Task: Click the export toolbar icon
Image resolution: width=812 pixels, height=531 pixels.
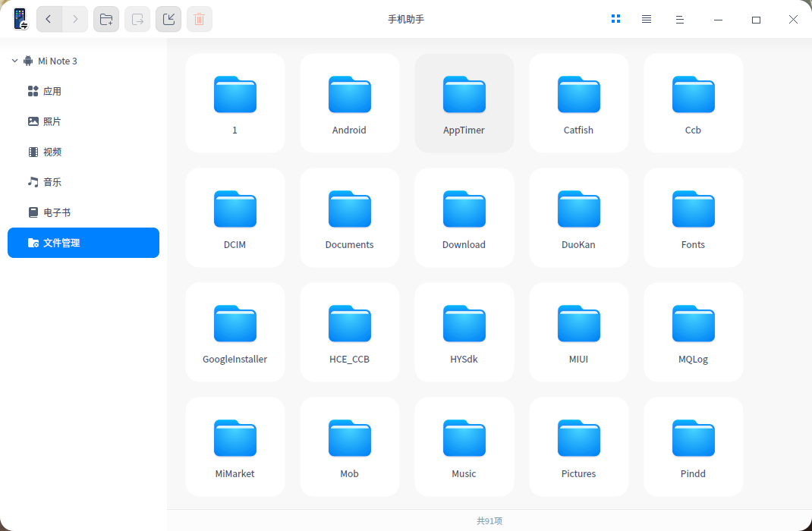Action: point(137,19)
